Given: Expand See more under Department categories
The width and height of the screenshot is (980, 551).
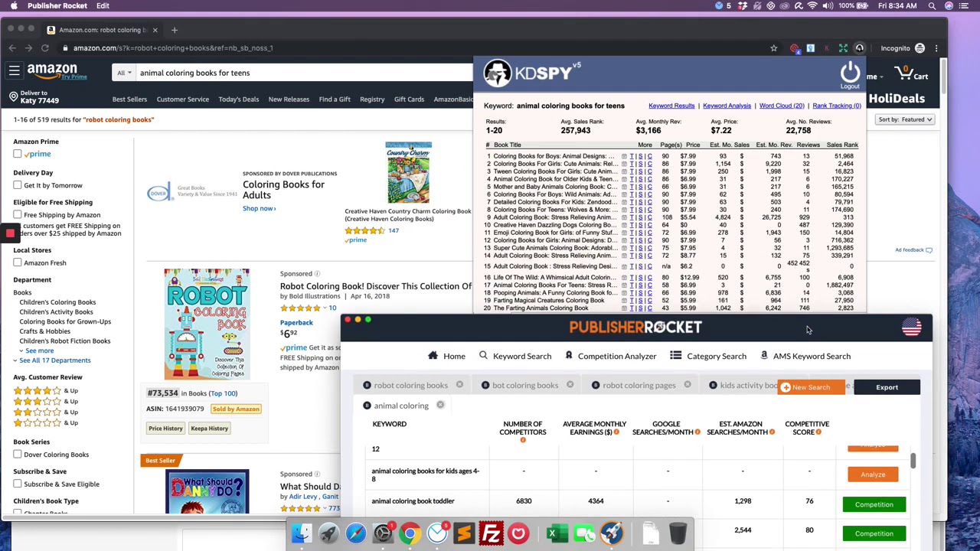Looking at the screenshot, I should click(39, 350).
